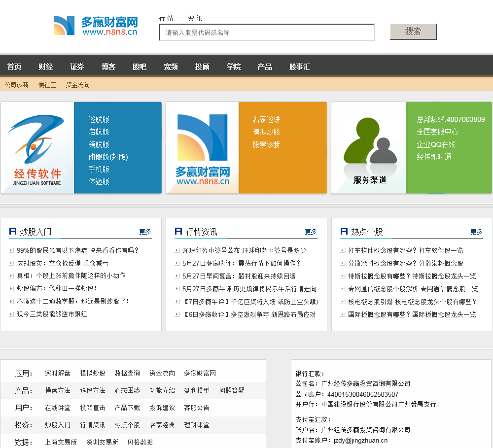Open 产品 in the navigation bar

(x=265, y=67)
